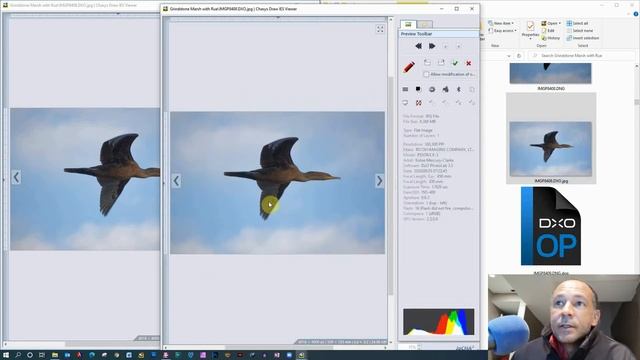Go to next image with right chevron

tap(379, 181)
